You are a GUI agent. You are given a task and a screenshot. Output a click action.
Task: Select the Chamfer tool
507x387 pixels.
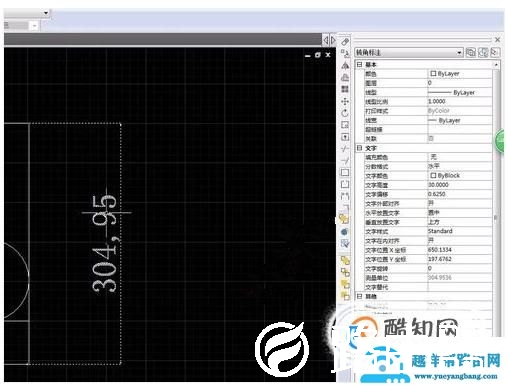[345, 208]
